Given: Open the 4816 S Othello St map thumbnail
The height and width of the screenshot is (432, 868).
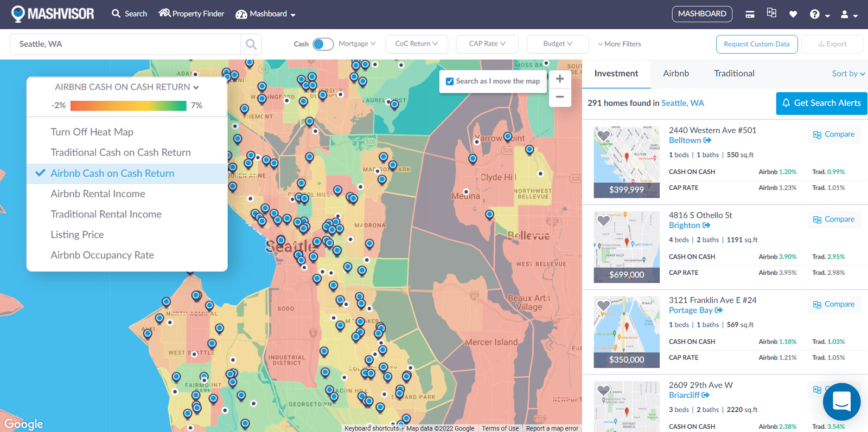Looking at the screenshot, I should pos(627,247).
